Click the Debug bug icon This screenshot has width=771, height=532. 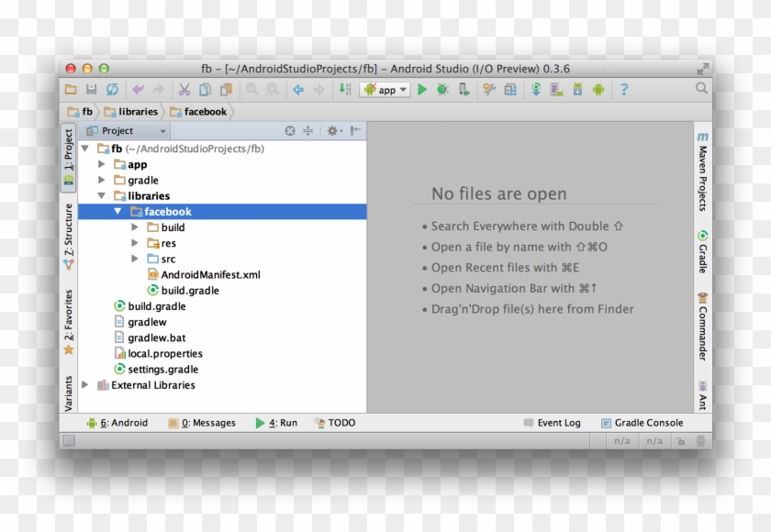(442, 89)
